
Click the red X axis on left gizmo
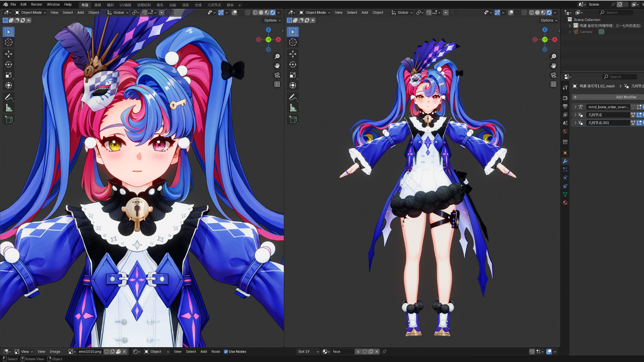[x=278, y=39]
